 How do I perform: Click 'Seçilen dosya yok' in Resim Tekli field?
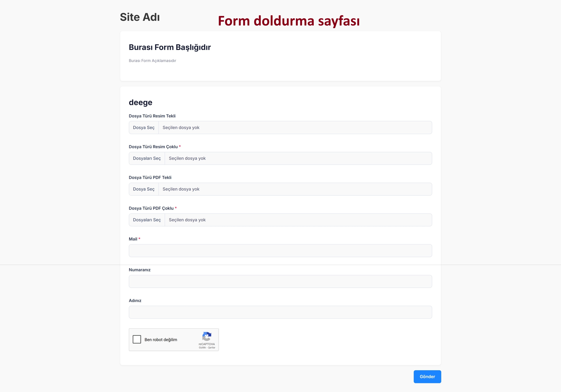181,128
